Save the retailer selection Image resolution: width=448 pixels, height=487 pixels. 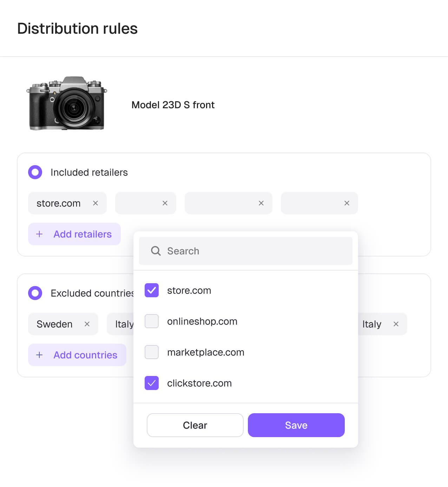[x=296, y=425]
